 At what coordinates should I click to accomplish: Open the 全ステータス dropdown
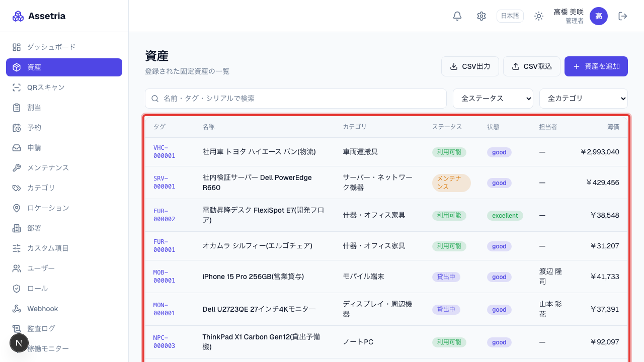(x=493, y=99)
